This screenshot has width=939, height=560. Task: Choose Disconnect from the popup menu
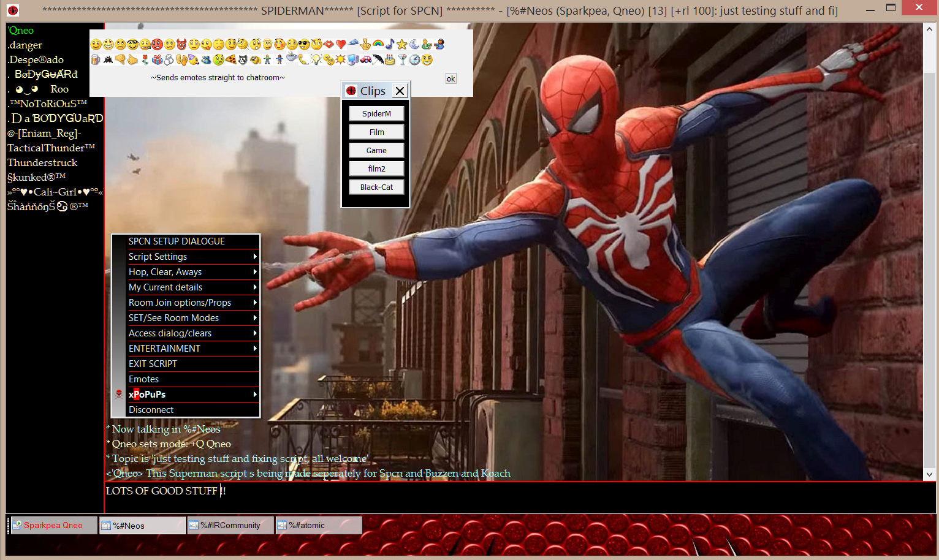pyautogui.click(x=192, y=410)
